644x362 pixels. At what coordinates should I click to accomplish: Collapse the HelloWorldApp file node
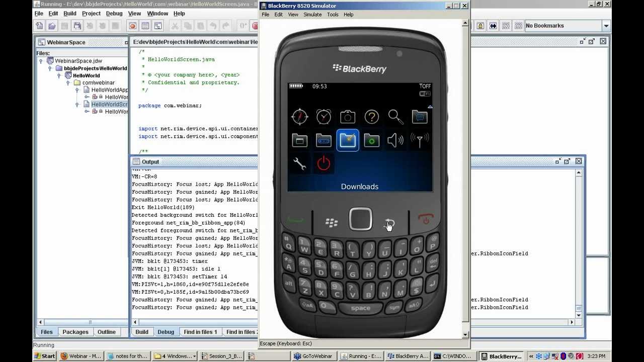77,90
